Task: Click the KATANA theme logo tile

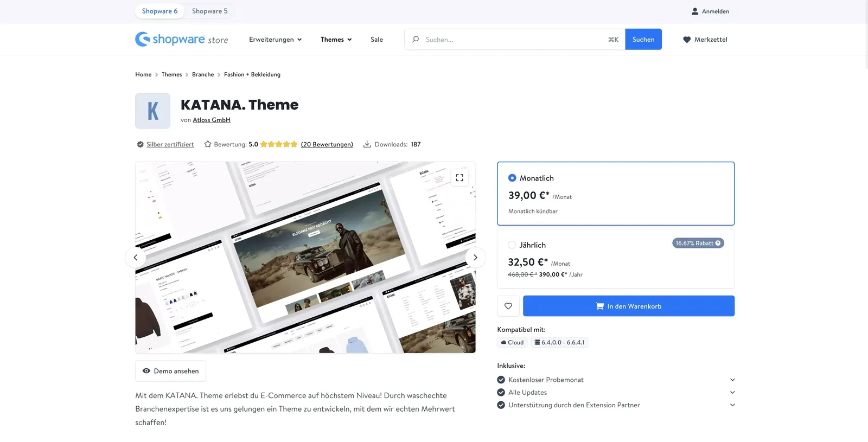Action: [x=152, y=111]
